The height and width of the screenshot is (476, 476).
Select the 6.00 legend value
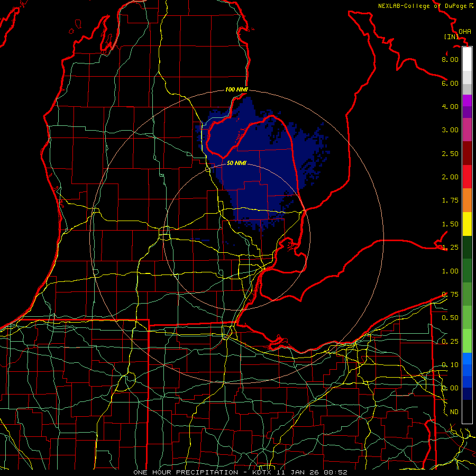(450, 83)
